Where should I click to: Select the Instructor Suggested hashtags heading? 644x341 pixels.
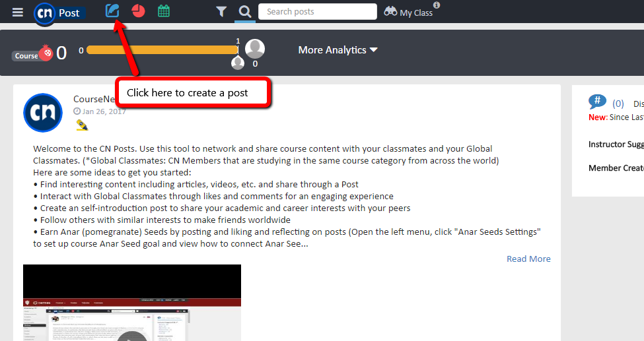point(616,144)
